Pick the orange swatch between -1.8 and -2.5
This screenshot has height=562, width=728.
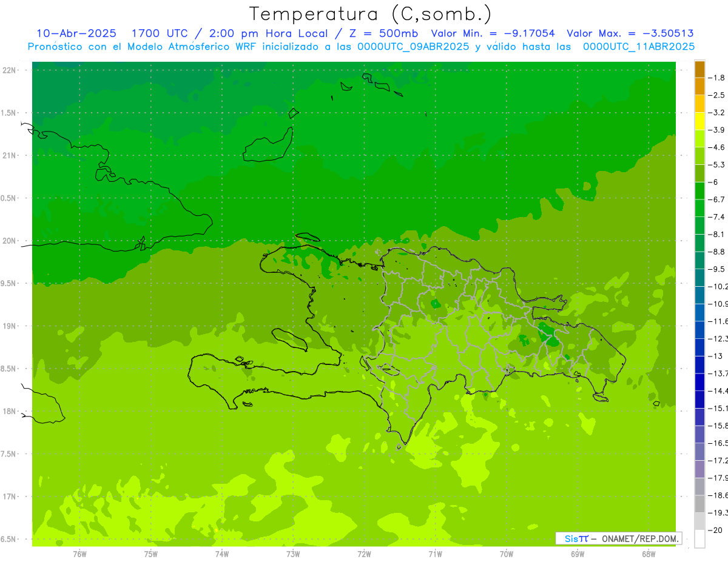(699, 86)
